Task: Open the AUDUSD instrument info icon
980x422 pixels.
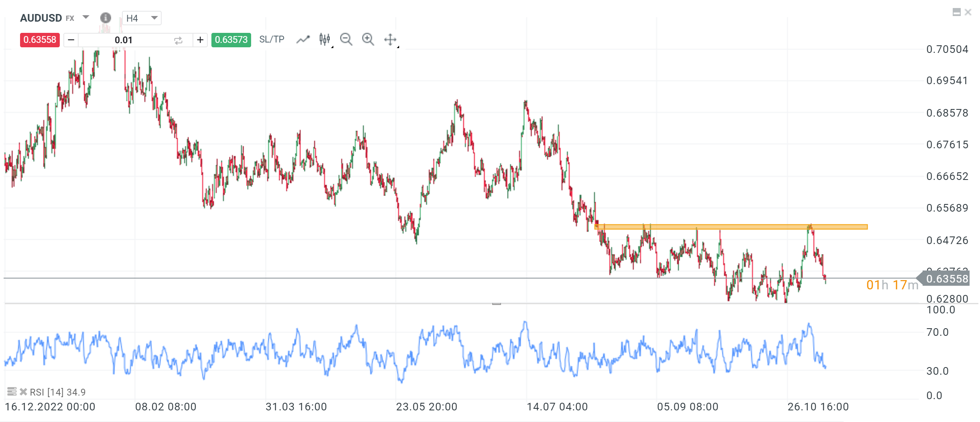Action: (106, 18)
